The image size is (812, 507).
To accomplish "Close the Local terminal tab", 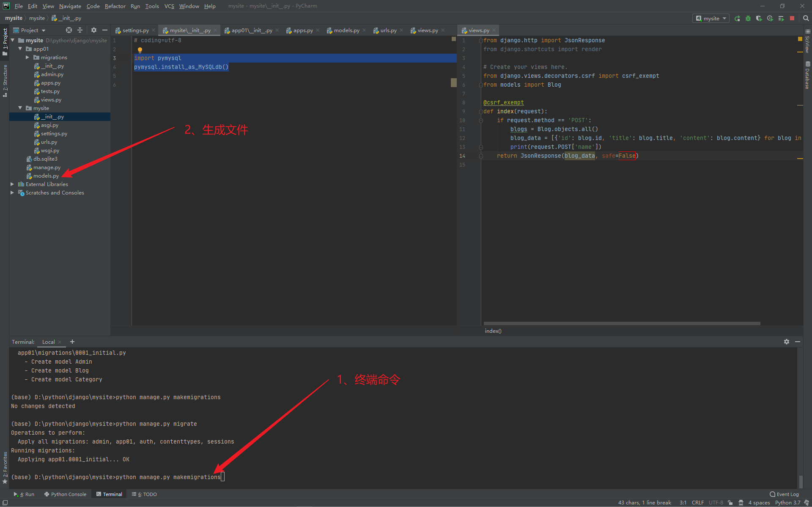I will pos(60,342).
